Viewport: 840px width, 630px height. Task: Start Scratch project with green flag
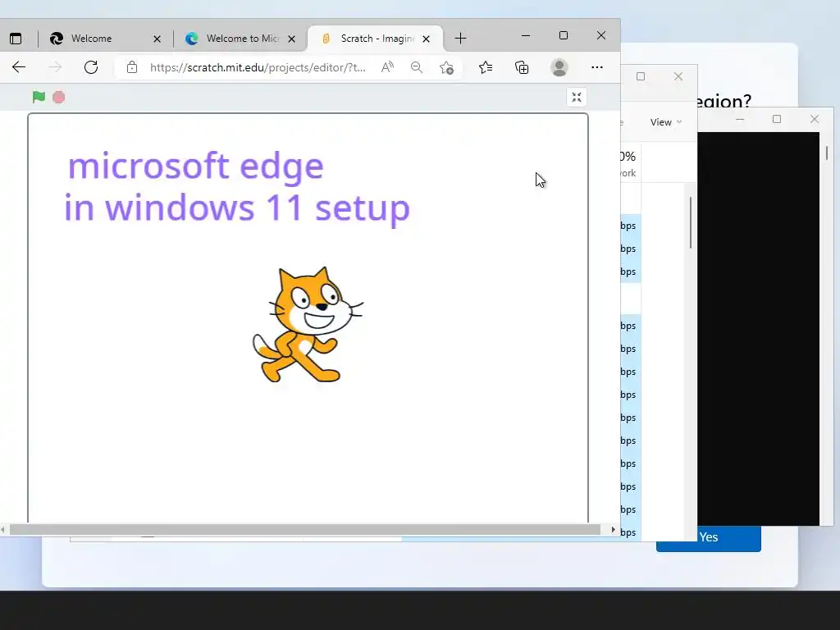coord(39,97)
